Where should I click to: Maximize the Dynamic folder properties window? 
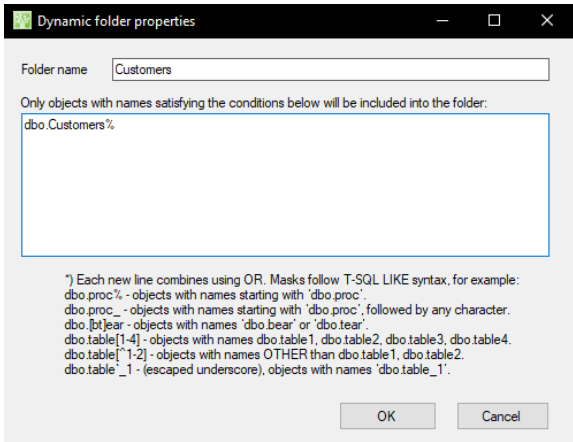coord(494,20)
